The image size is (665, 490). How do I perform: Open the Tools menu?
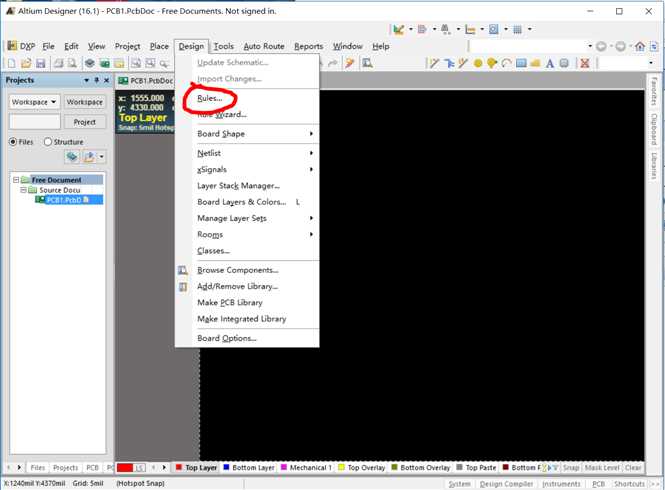click(x=224, y=46)
